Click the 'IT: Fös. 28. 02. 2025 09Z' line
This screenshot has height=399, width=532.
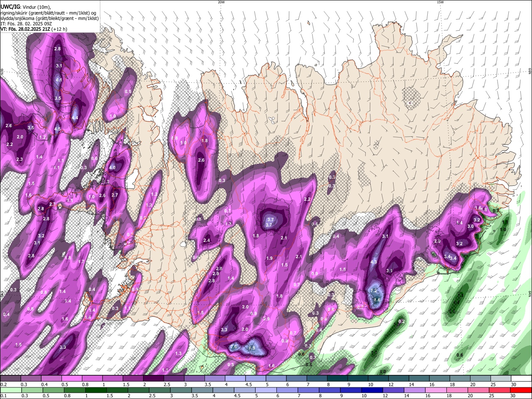tap(26, 24)
